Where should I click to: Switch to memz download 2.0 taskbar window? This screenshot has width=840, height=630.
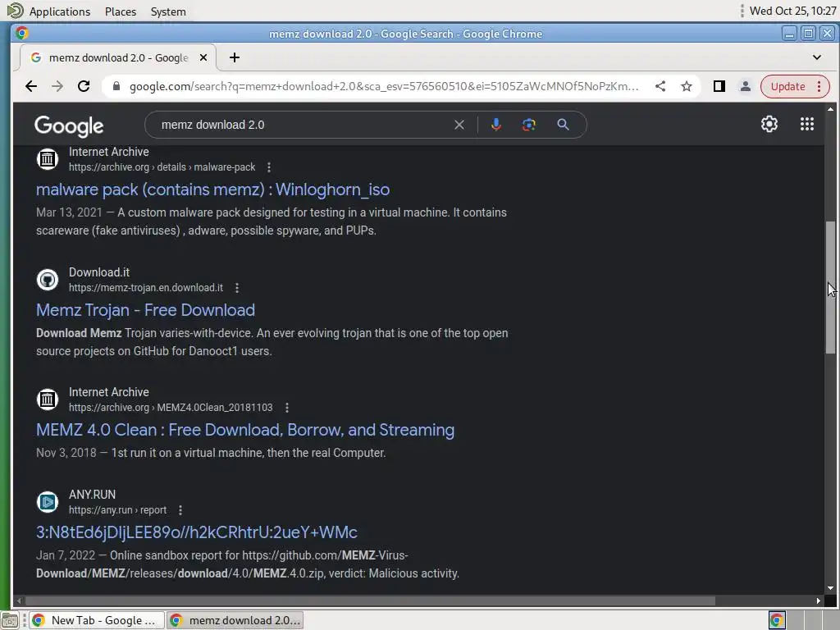pos(235,620)
